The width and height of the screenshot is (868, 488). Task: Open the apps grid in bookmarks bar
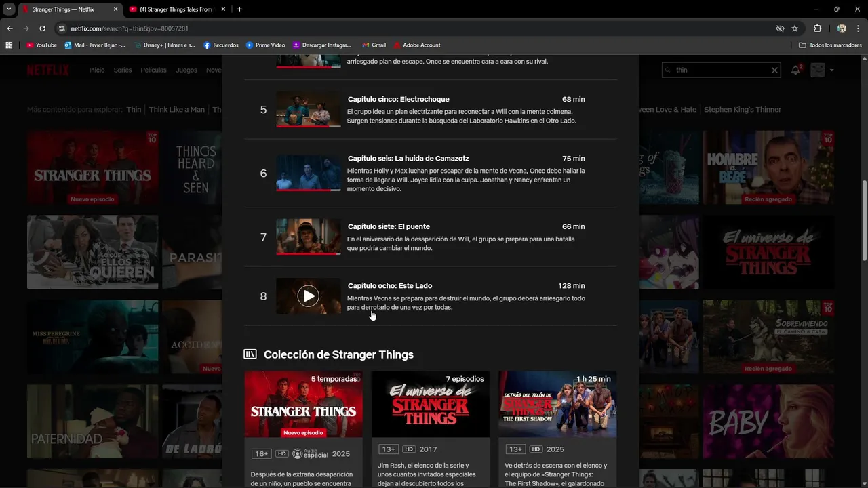pyautogui.click(x=9, y=45)
